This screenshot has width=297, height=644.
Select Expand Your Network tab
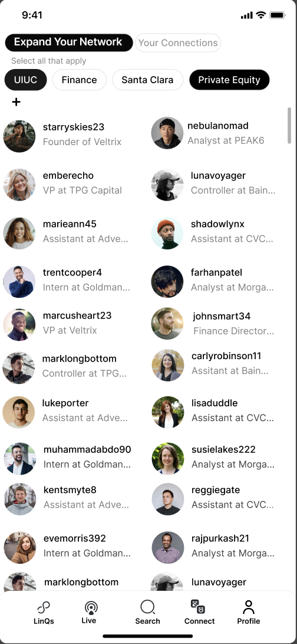pos(68,42)
